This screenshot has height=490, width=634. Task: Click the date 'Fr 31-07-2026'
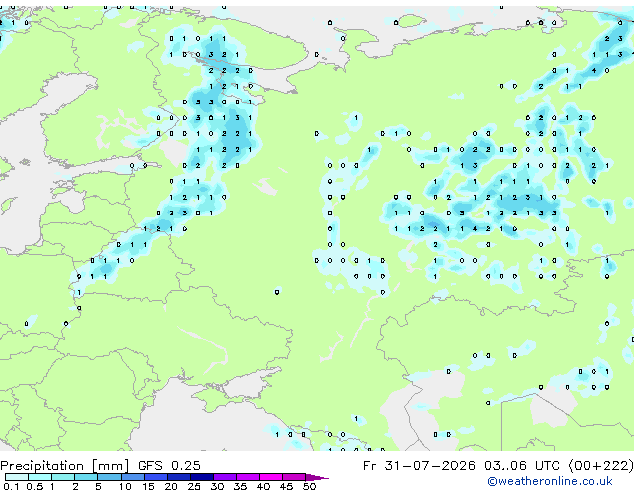[x=419, y=465]
